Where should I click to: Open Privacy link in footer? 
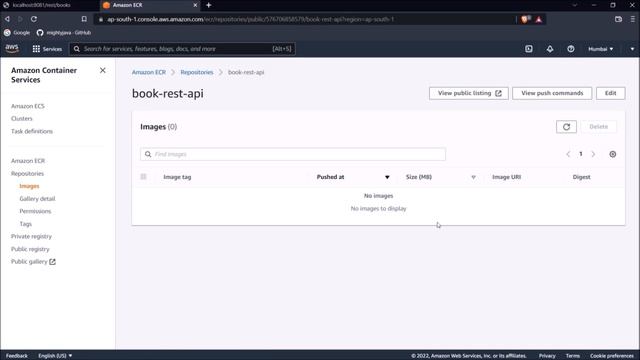click(x=547, y=356)
